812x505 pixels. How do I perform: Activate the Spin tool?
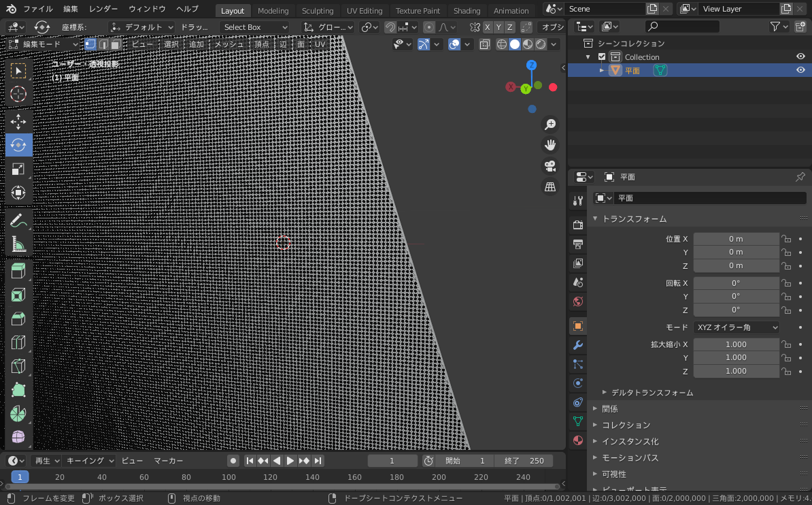pyautogui.click(x=18, y=414)
